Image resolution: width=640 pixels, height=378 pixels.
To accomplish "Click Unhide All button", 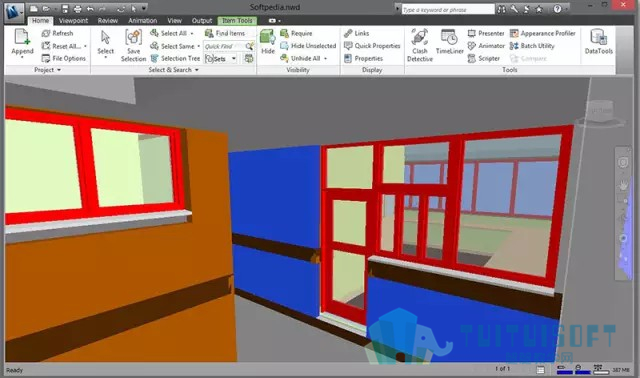I will point(300,58).
